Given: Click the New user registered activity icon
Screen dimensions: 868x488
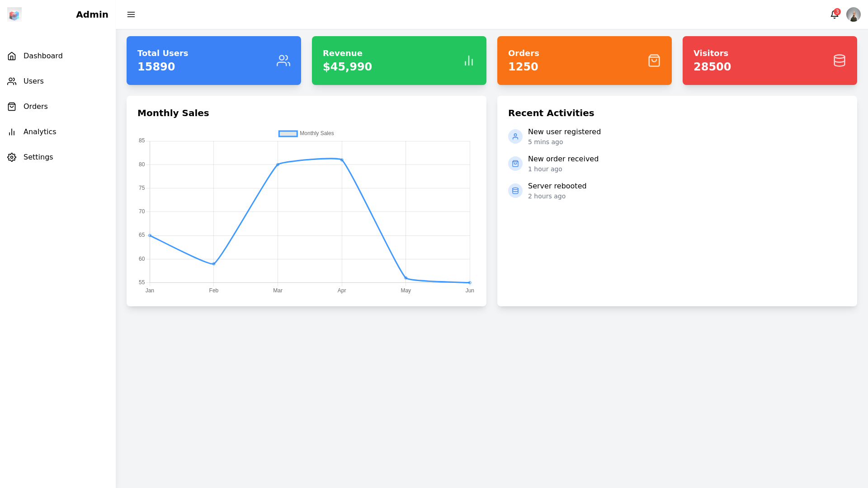Looking at the screenshot, I should 515,136.
